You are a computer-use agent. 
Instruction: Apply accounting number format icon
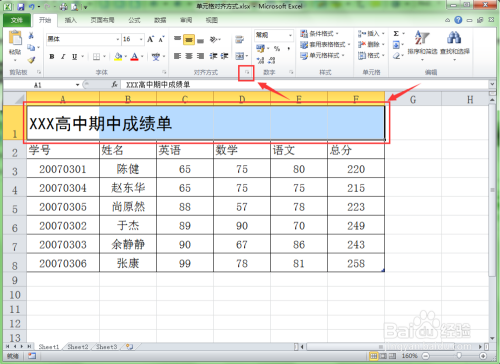coord(260,49)
